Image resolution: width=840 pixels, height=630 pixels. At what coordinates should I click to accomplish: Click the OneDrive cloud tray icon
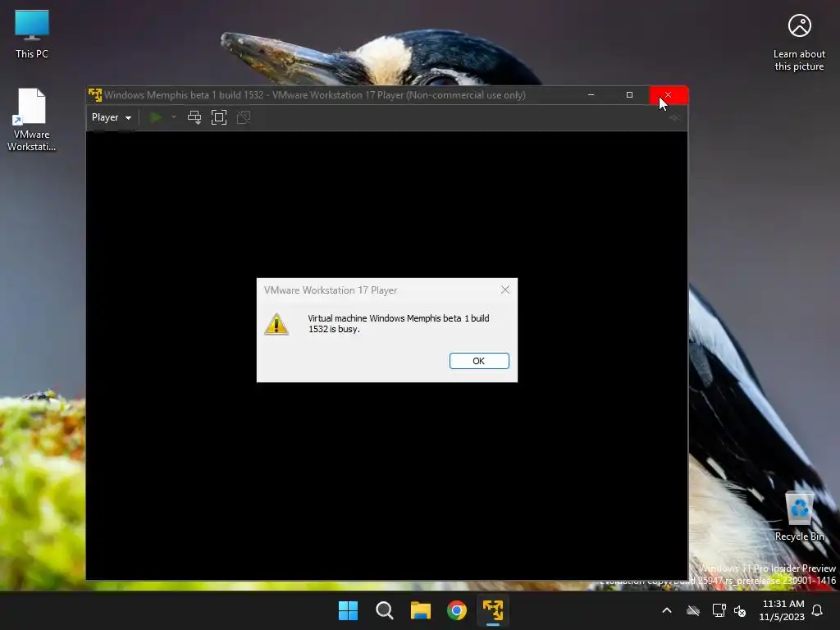693,610
